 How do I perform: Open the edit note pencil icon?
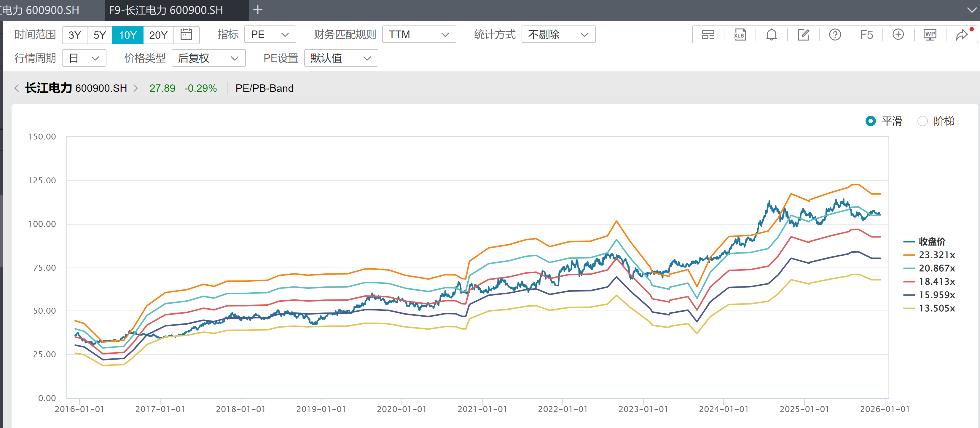pyautogui.click(x=803, y=35)
